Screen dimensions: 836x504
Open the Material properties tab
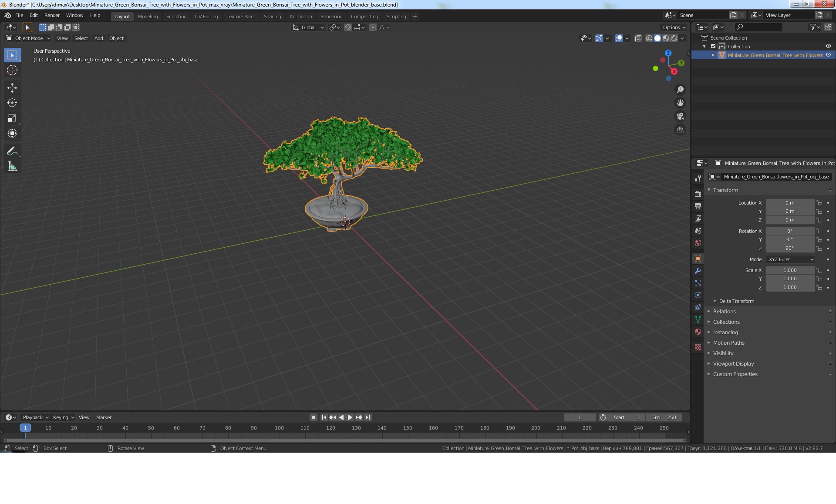698,332
